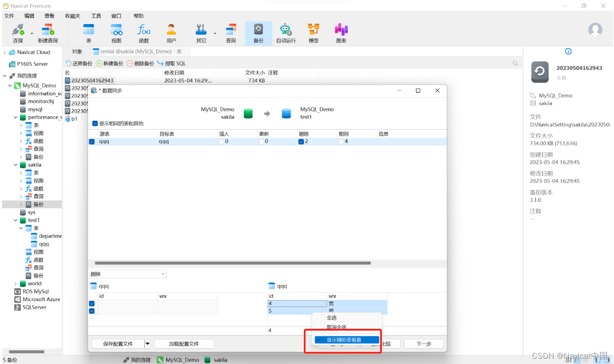This screenshot has height=364, width=614.
Task: Choose 显示辅助查看器 in the context menu
Action: [x=347, y=339]
